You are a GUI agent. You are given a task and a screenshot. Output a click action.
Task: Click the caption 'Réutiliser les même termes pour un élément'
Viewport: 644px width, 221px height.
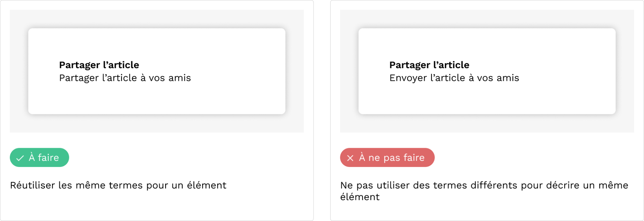pyautogui.click(x=118, y=185)
